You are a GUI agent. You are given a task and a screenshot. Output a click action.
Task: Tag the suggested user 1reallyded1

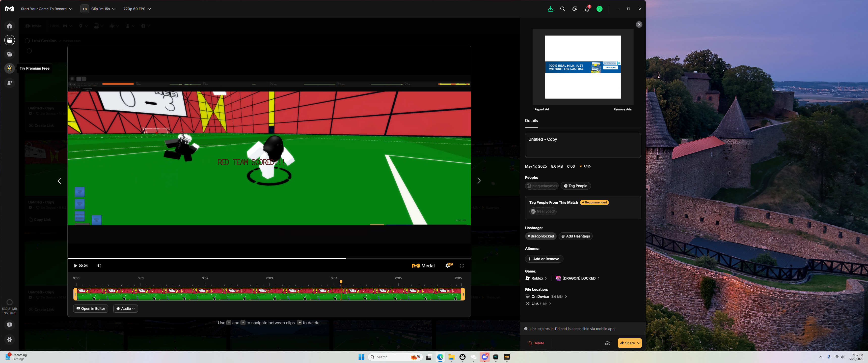coord(543,211)
